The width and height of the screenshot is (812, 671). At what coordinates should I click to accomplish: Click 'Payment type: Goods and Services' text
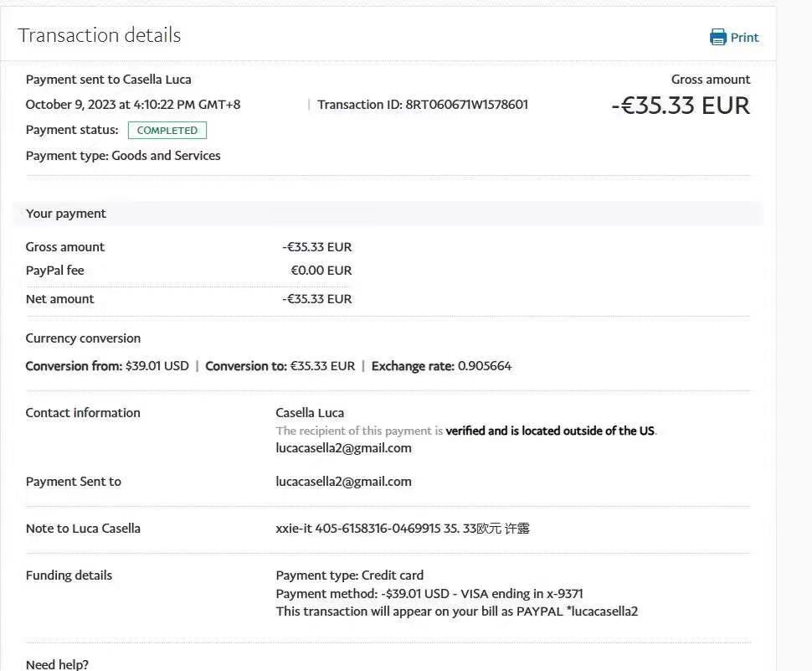point(123,156)
